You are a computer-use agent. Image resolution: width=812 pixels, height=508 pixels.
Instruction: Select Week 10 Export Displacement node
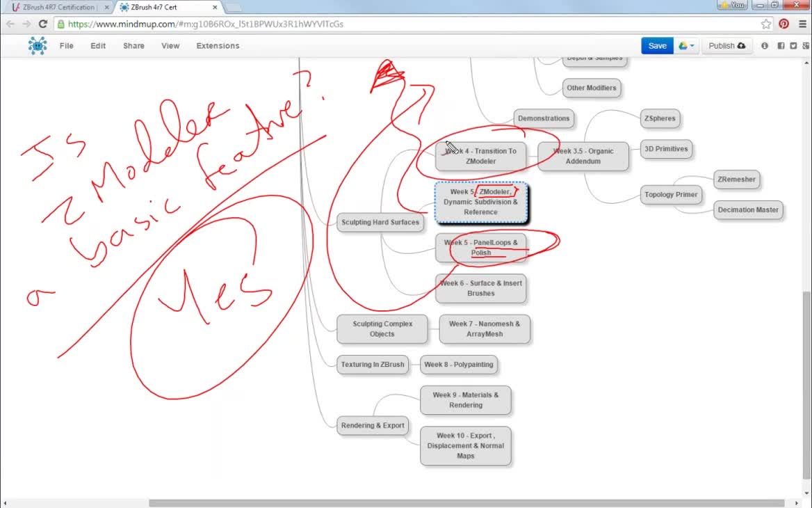tap(466, 446)
